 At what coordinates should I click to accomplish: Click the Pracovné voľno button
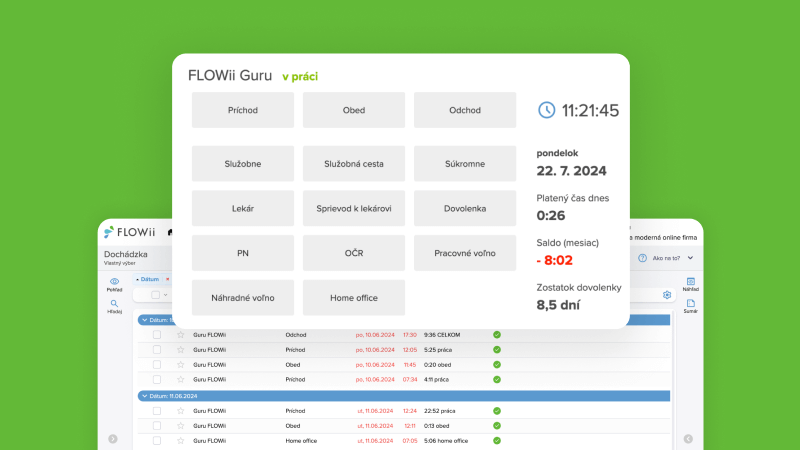[465, 253]
